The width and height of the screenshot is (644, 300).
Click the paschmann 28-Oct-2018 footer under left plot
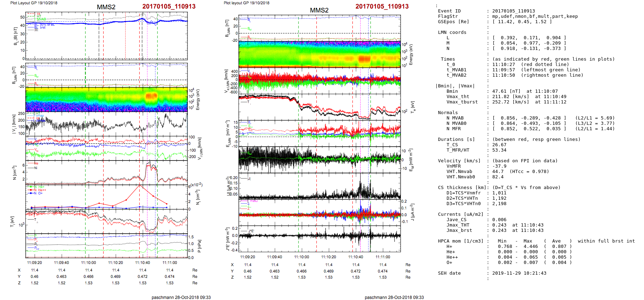pos(181,297)
